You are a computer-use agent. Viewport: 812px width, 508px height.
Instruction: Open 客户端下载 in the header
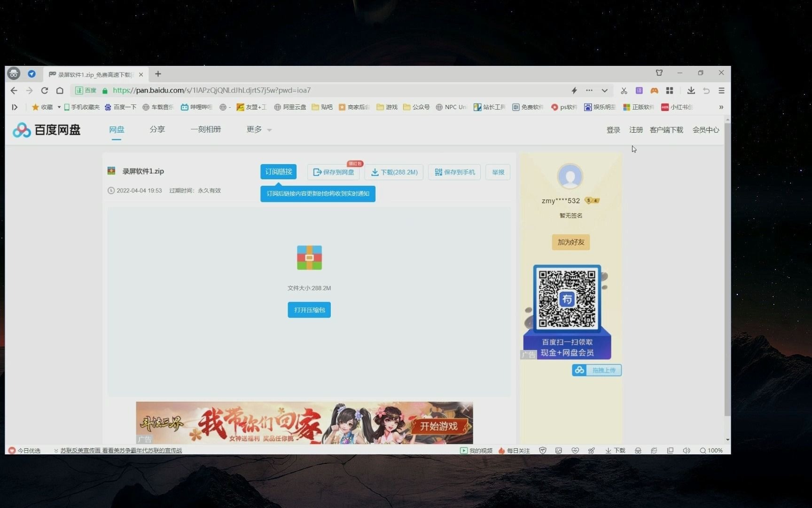666,130
